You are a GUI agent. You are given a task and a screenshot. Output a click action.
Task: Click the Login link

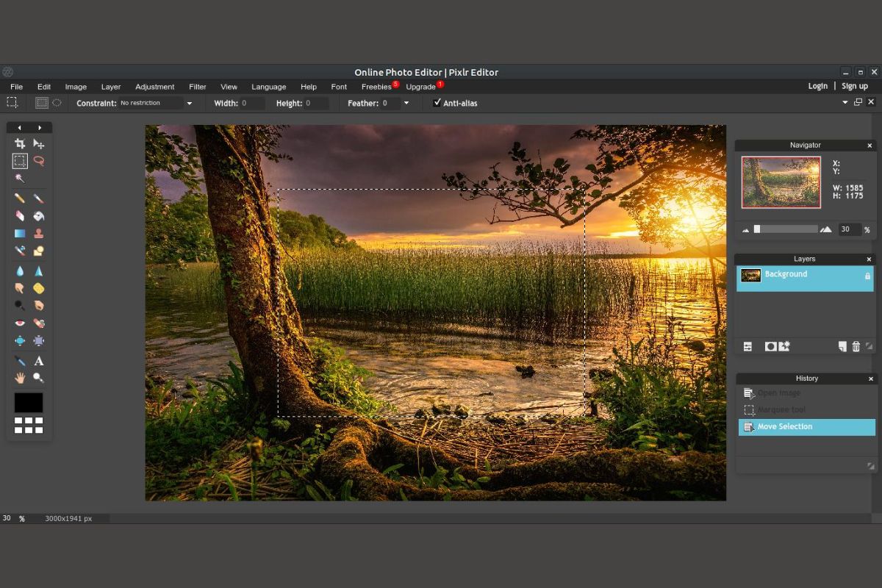(x=817, y=86)
